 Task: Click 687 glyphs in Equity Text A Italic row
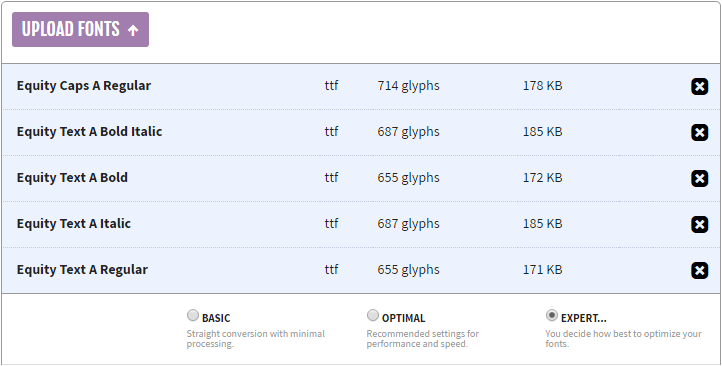[408, 224]
